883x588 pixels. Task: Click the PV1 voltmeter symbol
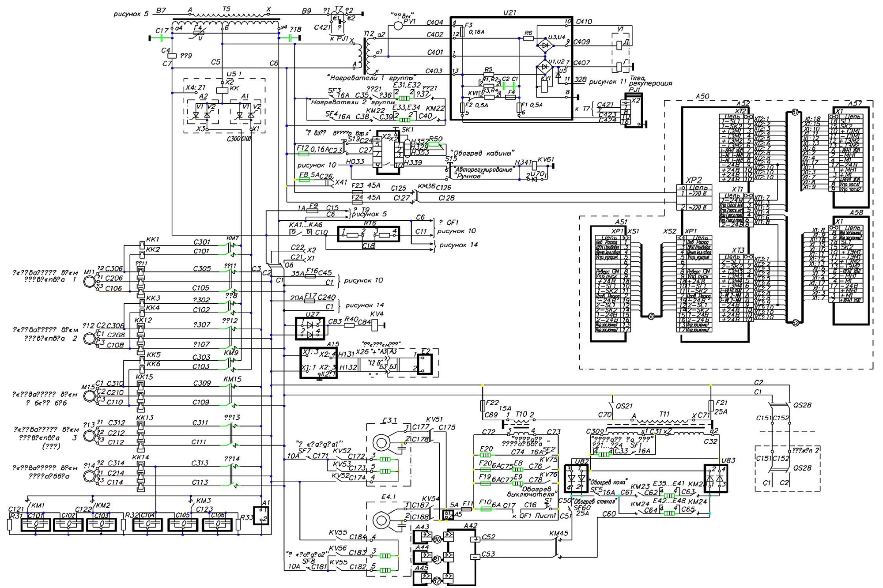pyautogui.click(x=399, y=26)
